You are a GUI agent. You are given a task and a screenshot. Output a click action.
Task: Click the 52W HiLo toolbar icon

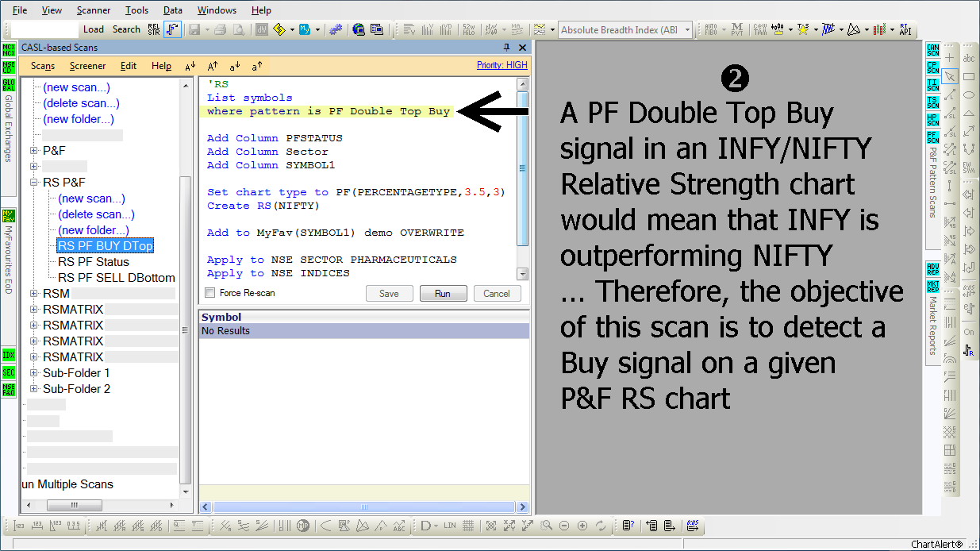pyautogui.click(x=468, y=29)
